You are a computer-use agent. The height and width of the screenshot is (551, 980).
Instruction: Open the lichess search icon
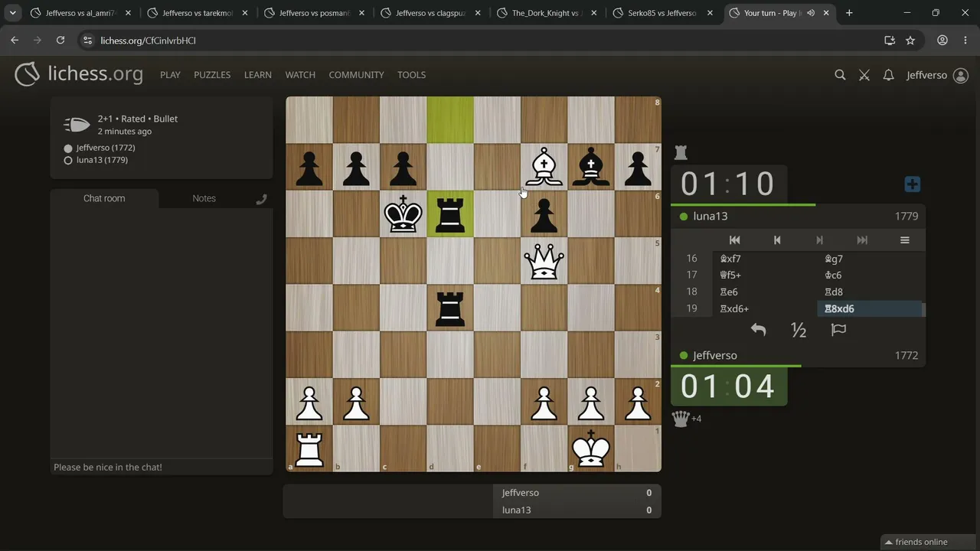(840, 75)
